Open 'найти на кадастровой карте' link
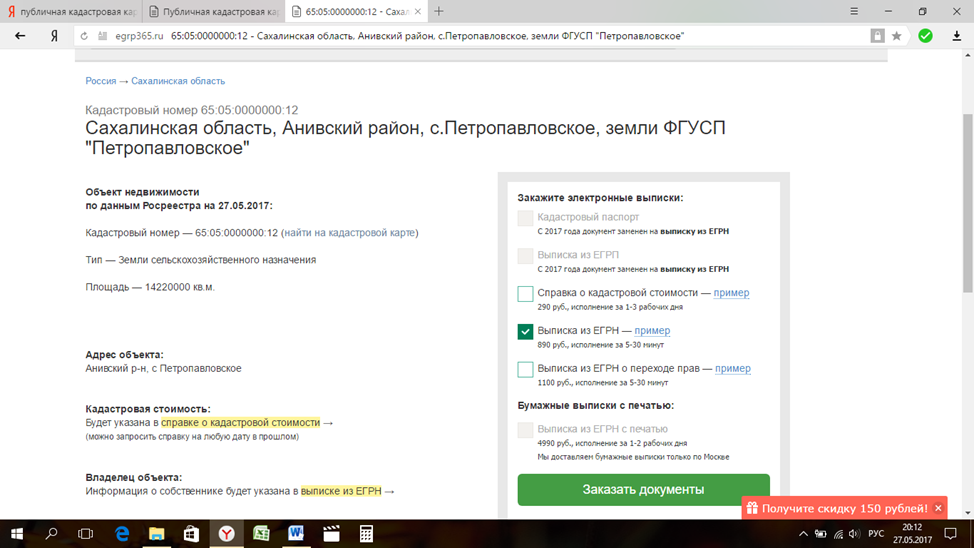The height and width of the screenshot is (548, 974). pyautogui.click(x=349, y=233)
